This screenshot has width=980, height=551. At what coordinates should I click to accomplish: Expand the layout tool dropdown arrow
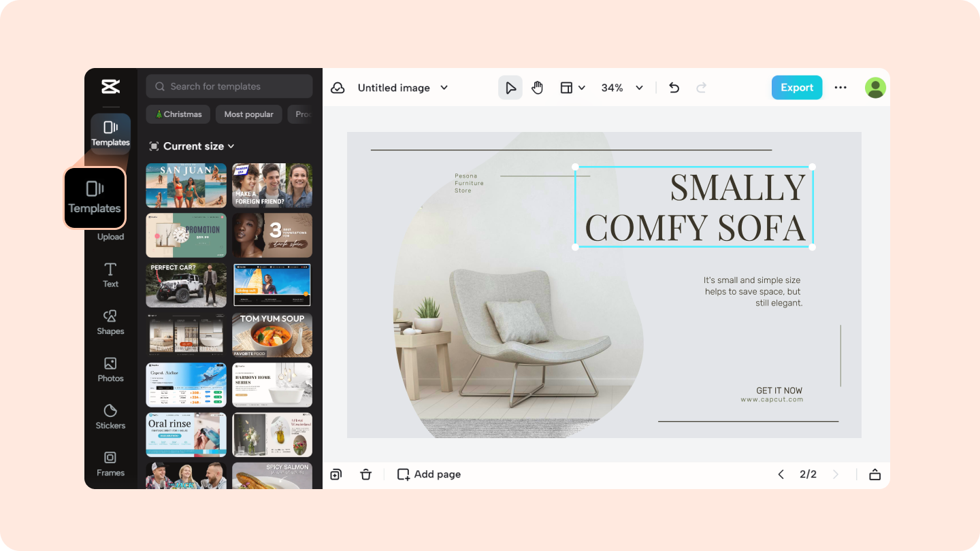pos(582,88)
